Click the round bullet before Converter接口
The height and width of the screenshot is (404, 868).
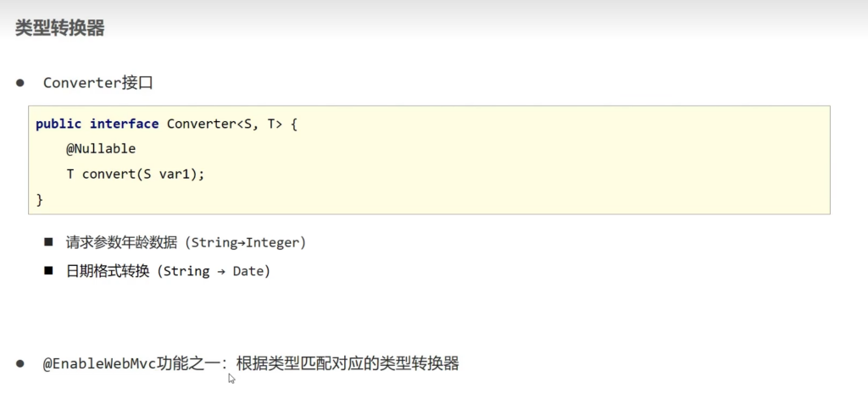[19, 83]
